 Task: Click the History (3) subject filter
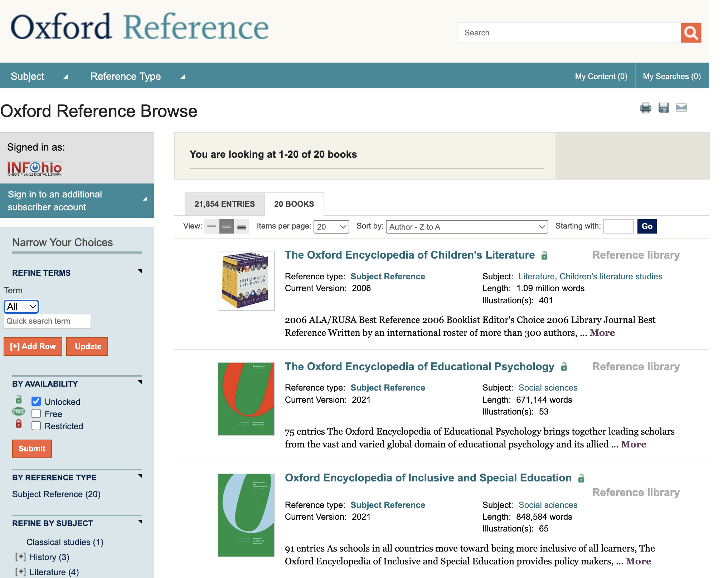pos(49,557)
